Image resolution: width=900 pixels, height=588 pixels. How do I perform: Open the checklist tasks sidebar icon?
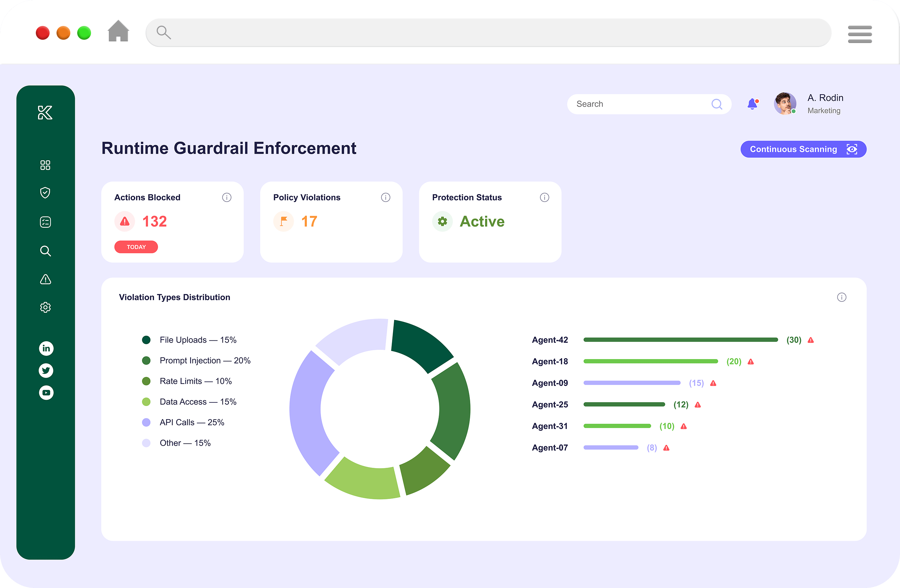[x=45, y=222]
